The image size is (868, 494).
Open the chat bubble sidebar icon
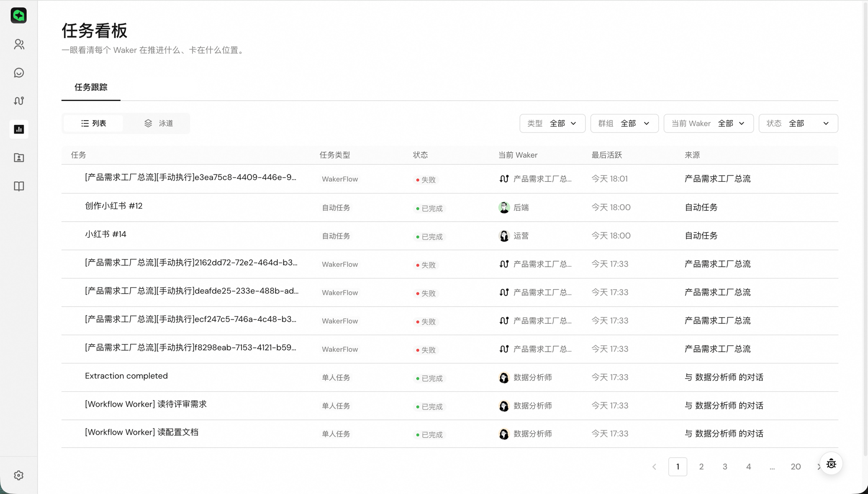[x=19, y=72]
